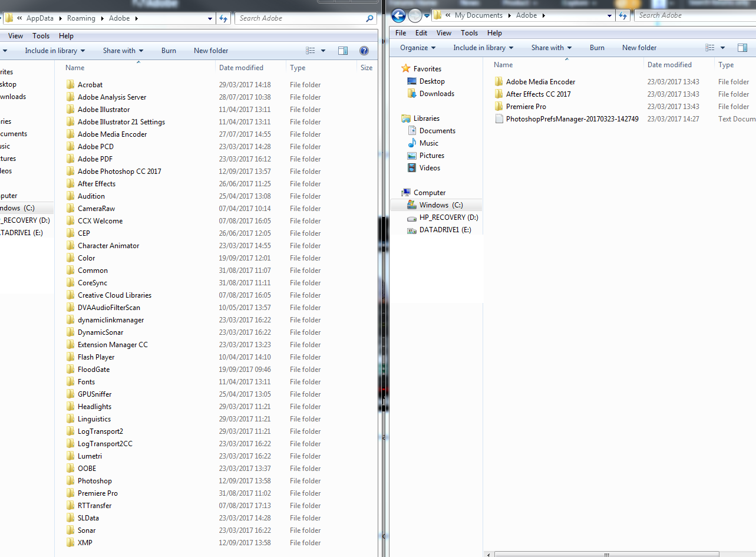Click Acrobat folder icon in left window
The width and height of the screenshot is (756, 557).
[x=71, y=85]
